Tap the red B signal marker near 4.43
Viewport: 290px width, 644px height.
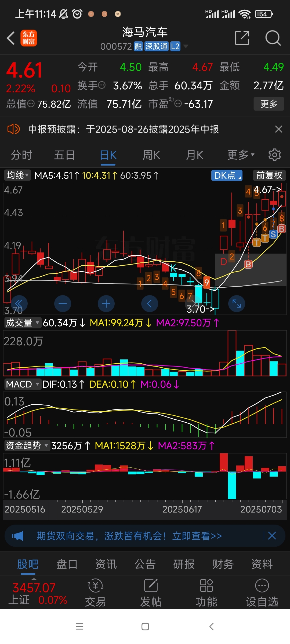point(281,229)
